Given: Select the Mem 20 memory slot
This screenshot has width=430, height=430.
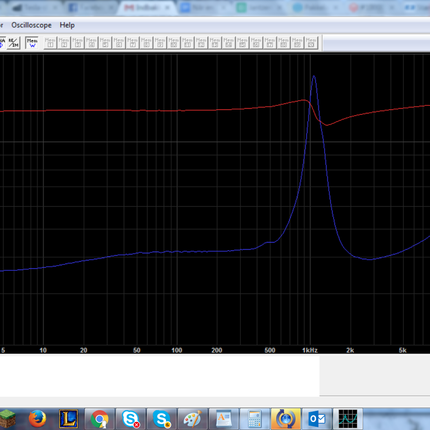Looking at the screenshot, I should tap(311, 43).
